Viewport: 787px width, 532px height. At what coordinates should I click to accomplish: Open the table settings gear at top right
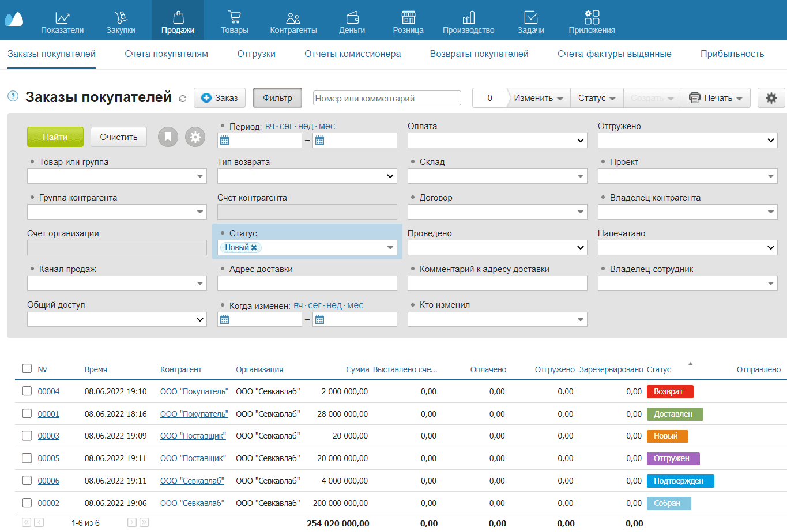click(771, 97)
